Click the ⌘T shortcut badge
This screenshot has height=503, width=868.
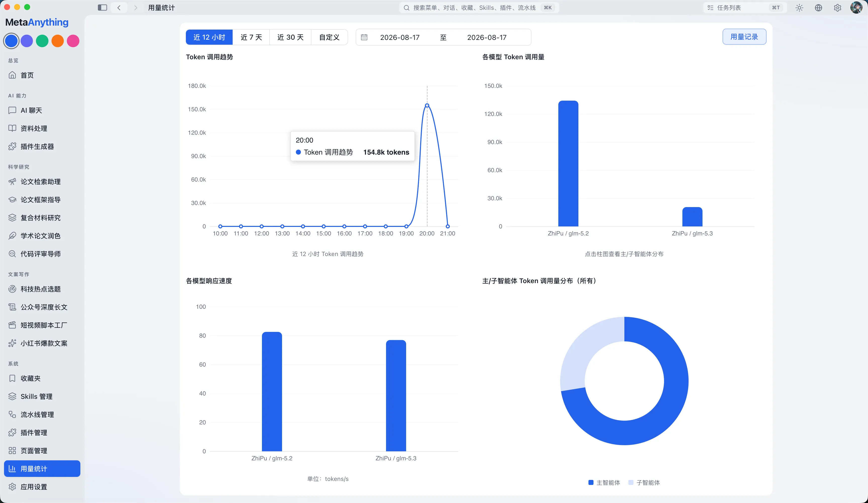coord(776,8)
